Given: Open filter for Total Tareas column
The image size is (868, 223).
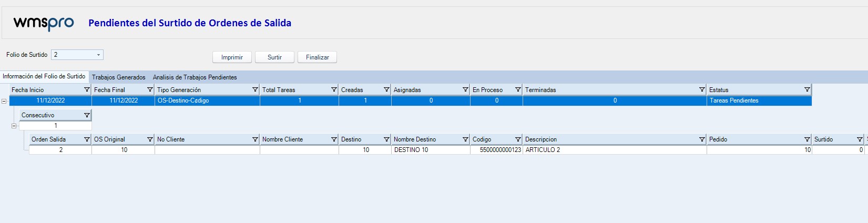Looking at the screenshot, I should pyautogui.click(x=334, y=90).
